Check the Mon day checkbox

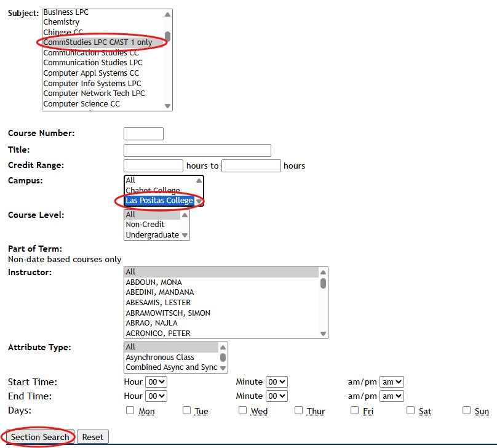pyautogui.click(x=130, y=410)
